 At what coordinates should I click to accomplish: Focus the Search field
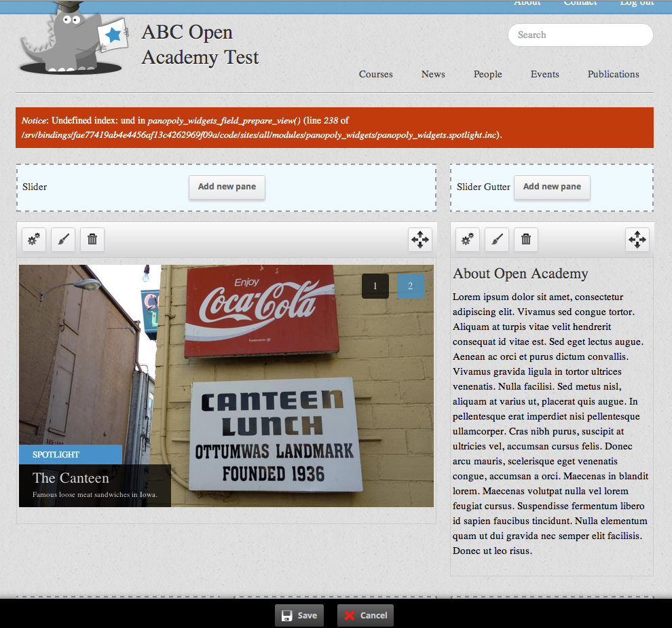point(580,35)
